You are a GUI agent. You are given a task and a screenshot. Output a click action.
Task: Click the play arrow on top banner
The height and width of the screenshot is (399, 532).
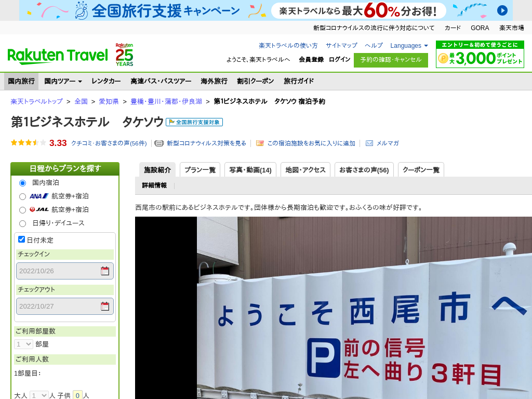coord(502,10)
